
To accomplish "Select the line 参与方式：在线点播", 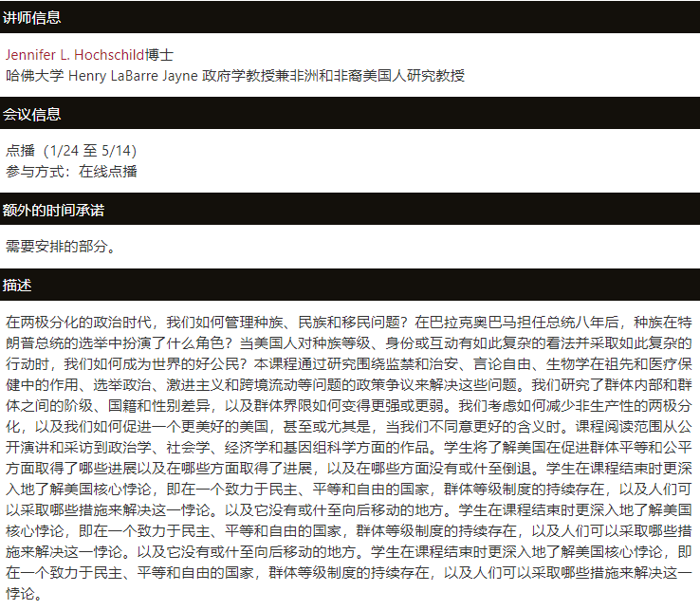I will pos(71,172).
